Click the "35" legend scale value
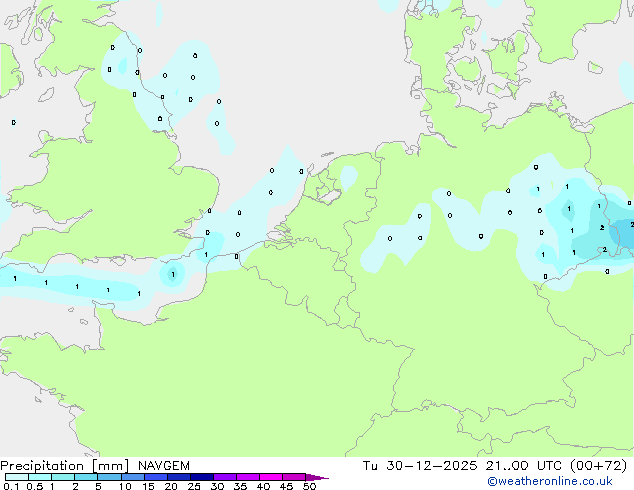The image size is (634, 490). point(240,486)
